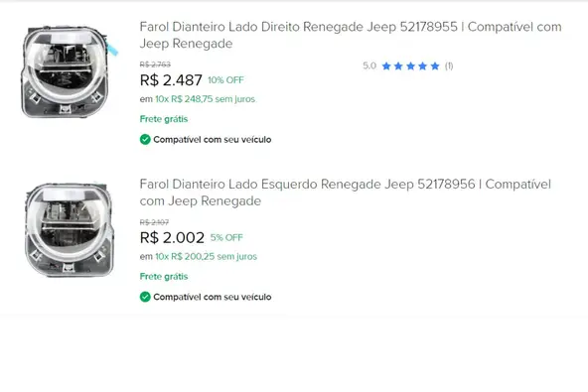588x392 pixels.
Task: Click the 10% OFF discount label
Action: point(225,80)
